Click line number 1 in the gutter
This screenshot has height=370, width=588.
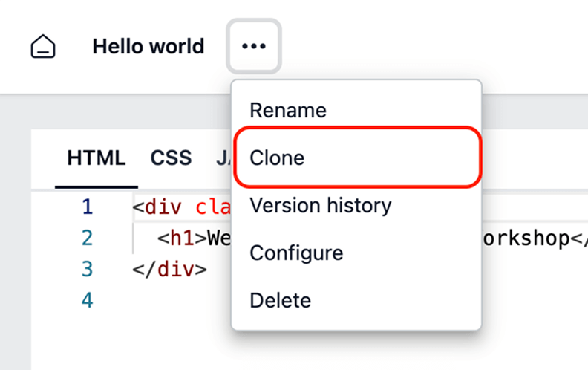(x=88, y=207)
